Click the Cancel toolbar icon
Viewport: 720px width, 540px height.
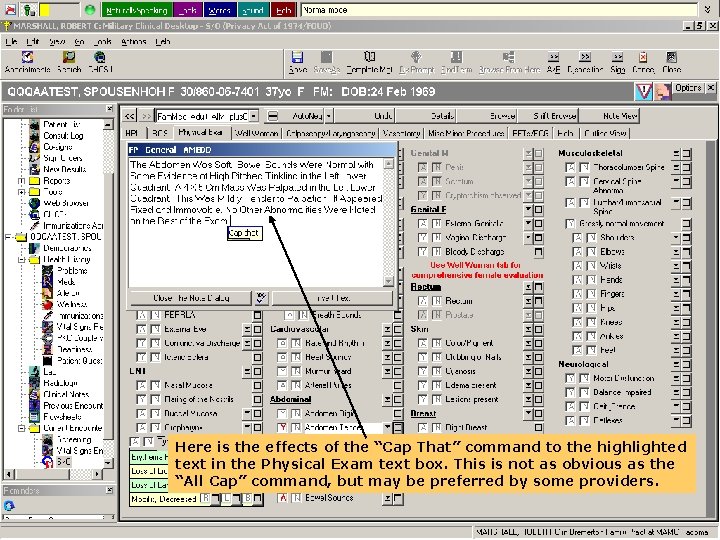643,58
